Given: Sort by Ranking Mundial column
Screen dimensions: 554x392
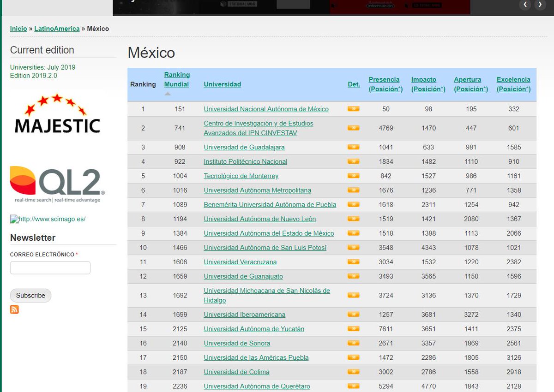Looking at the screenshot, I should [x=177, y=79].
